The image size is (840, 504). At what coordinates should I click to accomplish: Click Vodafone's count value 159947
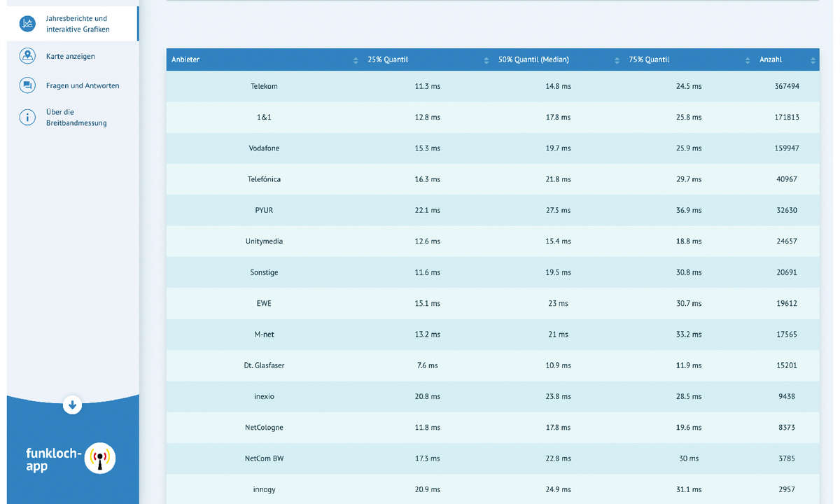[787, 148]
